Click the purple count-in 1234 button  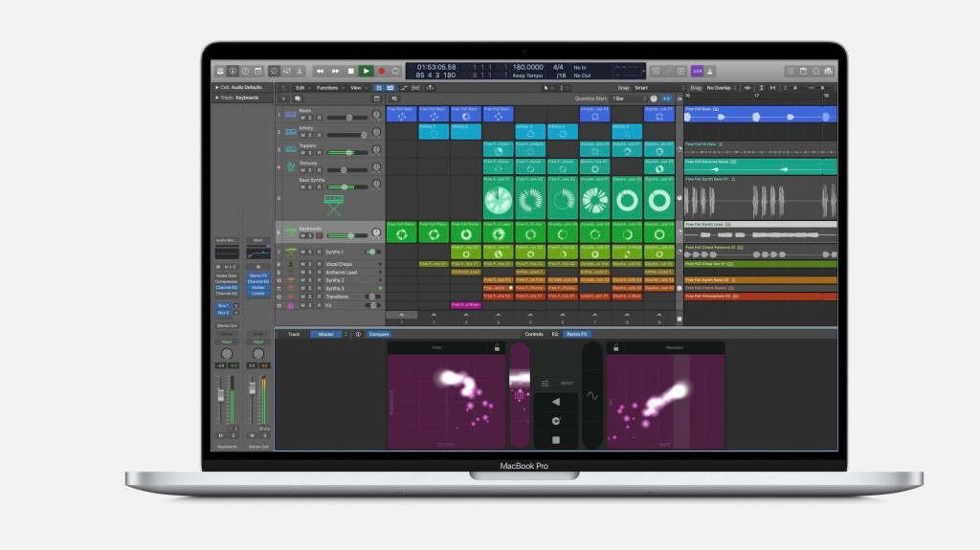point(698,71)
